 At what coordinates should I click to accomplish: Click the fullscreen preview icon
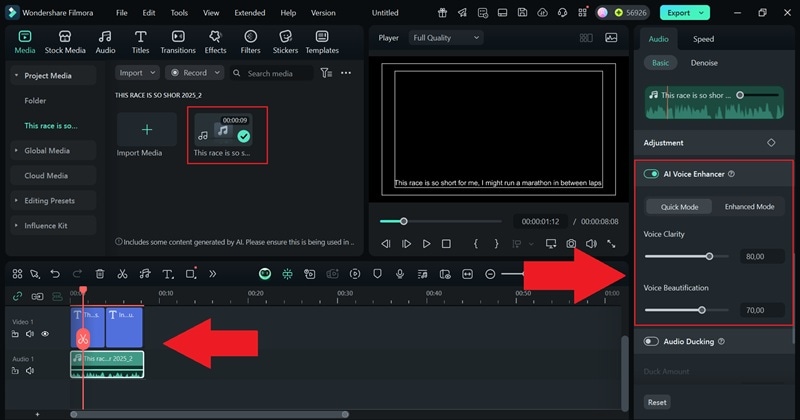[611, 244]
